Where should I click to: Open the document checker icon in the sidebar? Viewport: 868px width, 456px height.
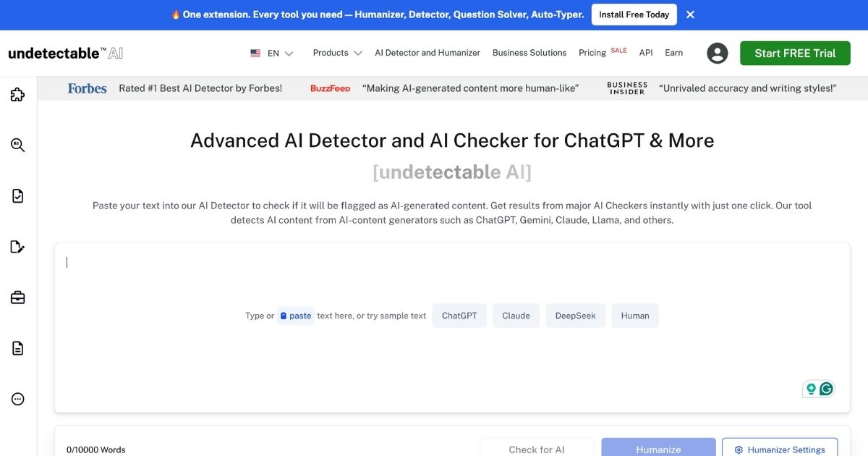tap(17, 195)
